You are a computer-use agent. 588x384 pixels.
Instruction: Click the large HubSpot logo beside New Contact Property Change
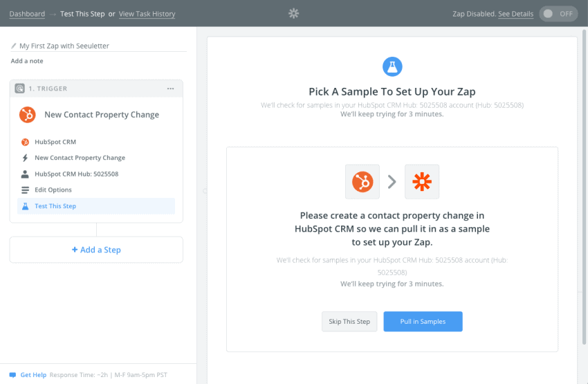[28, 115]
